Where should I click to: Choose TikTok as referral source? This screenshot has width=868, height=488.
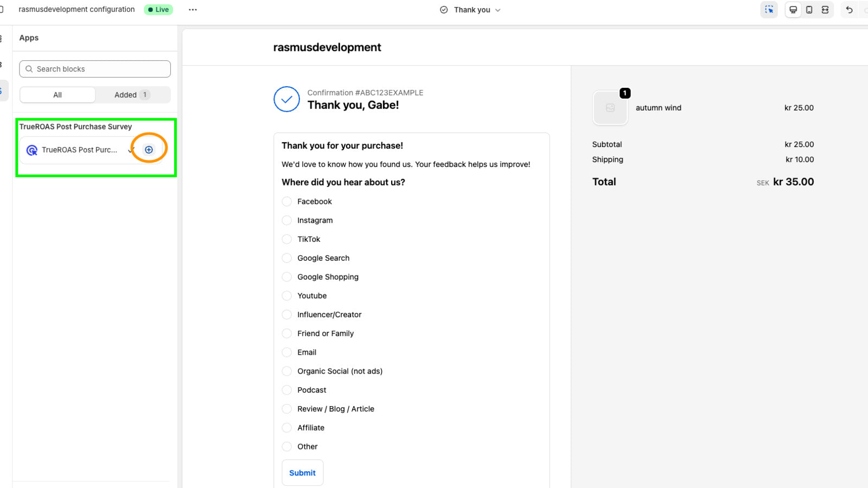coord(286,239)
